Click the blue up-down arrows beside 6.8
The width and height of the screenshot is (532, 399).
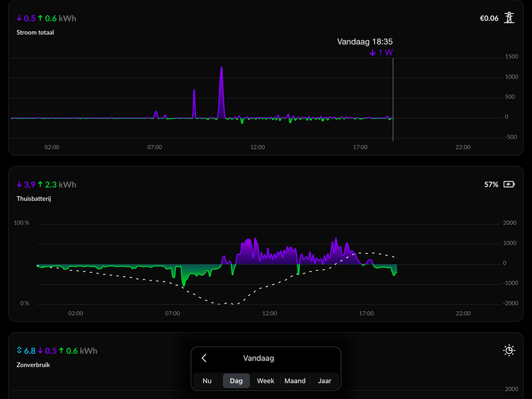click(x=19, y=350)
